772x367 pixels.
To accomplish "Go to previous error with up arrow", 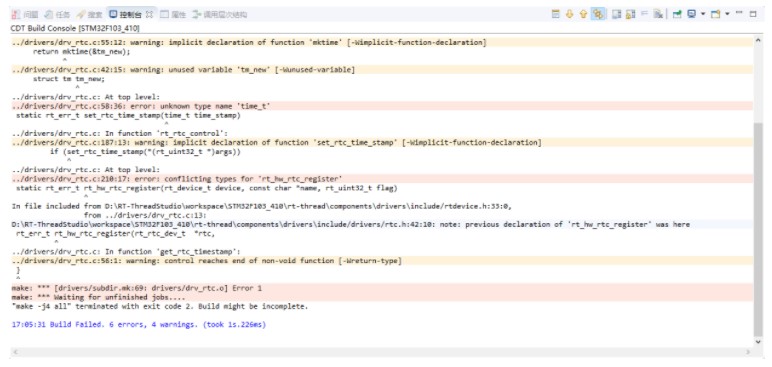I will pyautogui.click(x=583, y=14).
